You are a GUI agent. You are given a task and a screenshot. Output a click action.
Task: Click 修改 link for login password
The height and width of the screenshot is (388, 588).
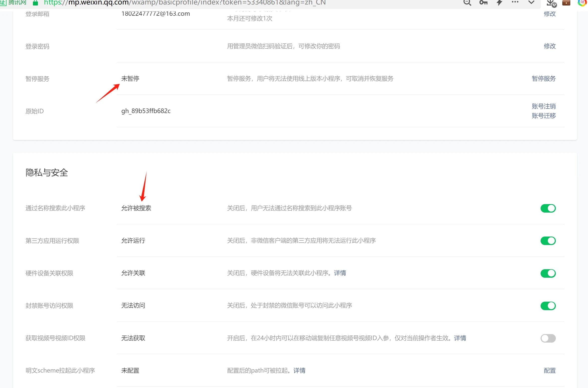550,46
